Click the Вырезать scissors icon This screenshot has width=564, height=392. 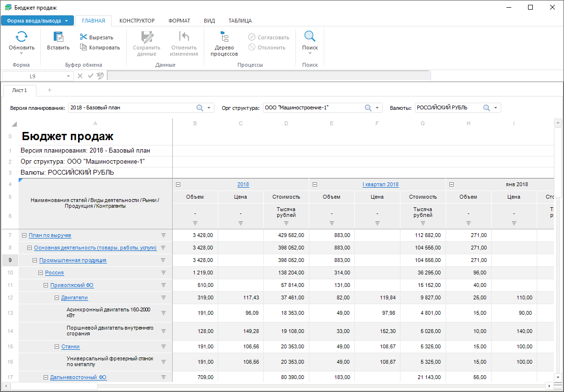pos(83,37)
